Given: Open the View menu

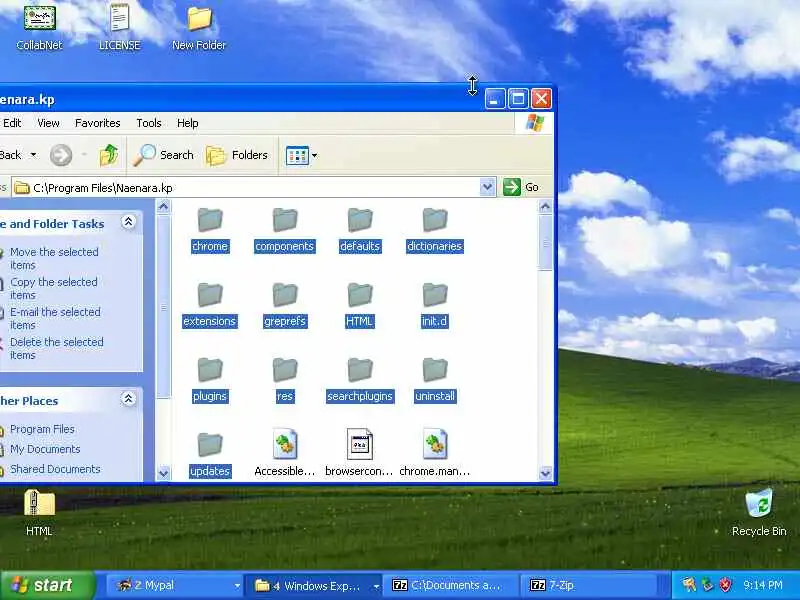Looking at the screenshot, I should pyautogui.click(x=48, y=123).
